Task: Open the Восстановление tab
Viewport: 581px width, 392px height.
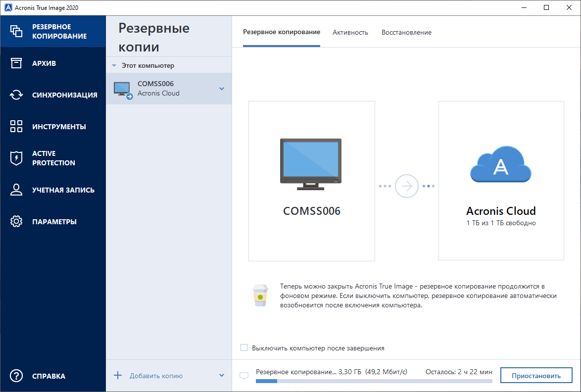Action: point(406,32)
